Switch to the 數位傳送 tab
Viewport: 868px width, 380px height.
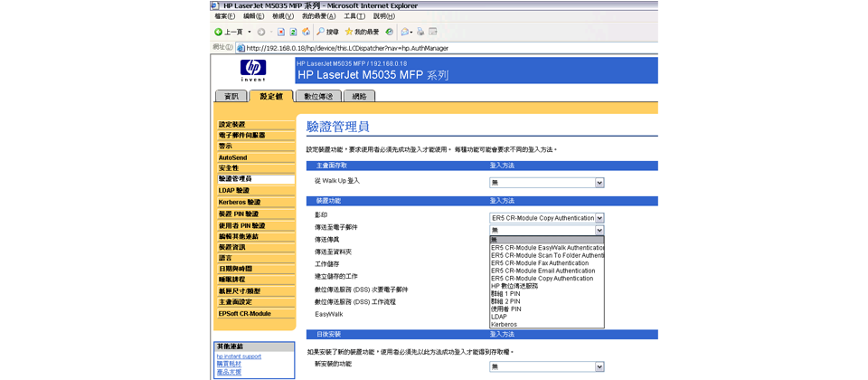318,97
